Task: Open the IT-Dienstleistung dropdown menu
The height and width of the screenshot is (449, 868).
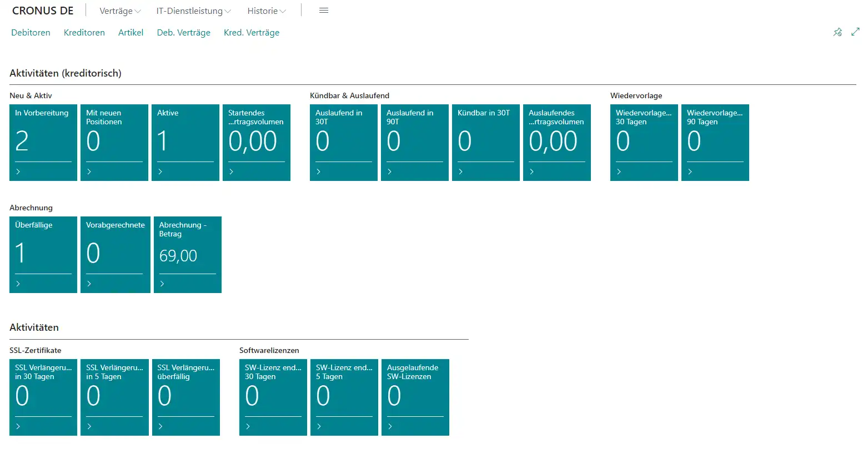Action: point(193,11)
